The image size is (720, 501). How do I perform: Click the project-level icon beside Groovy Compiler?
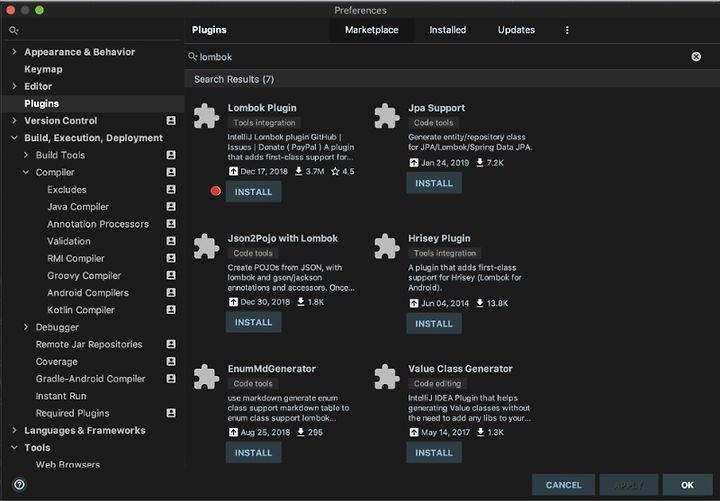tap(171, 275)
